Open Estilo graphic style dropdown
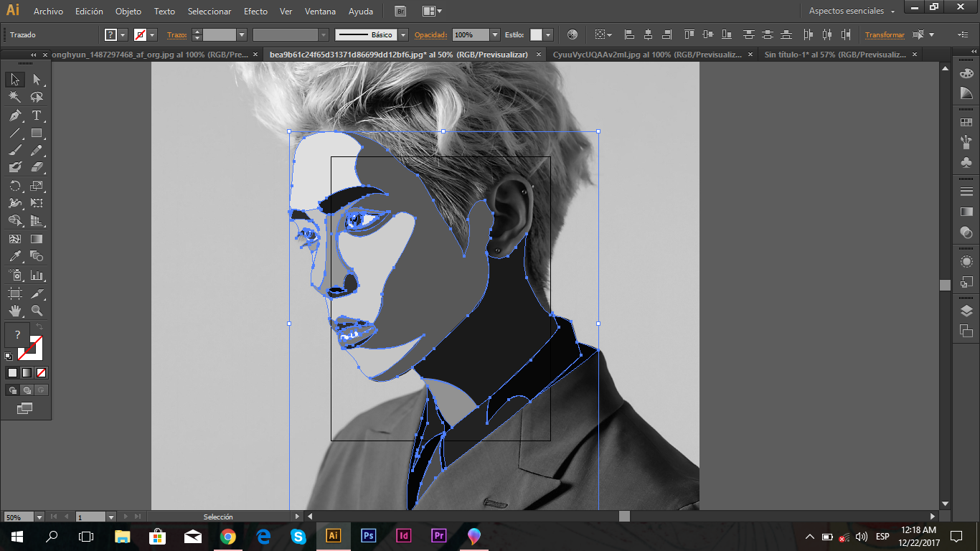Screen dimensions: 980x551 pos(549,34)
